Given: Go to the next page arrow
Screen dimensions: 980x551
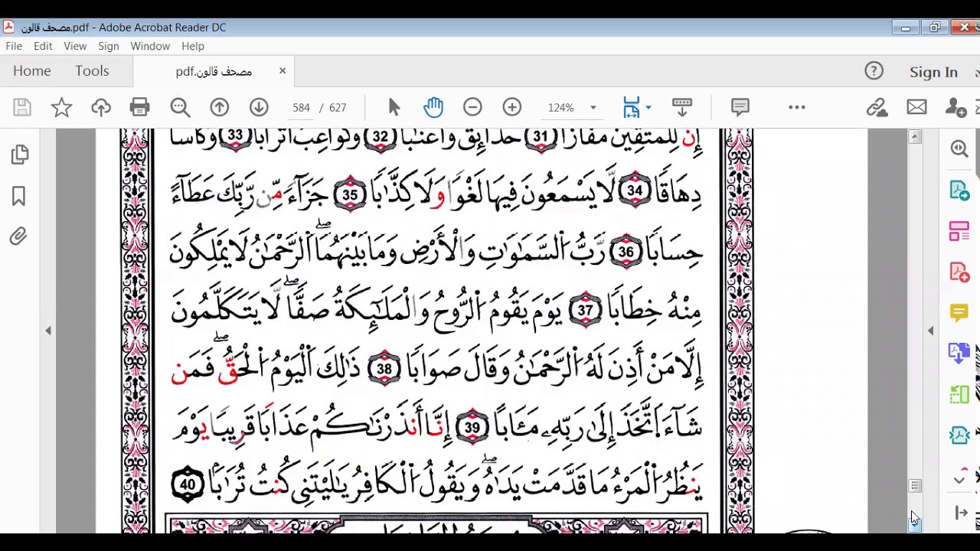Looking at the screenshot, I should tap(259, 108).
